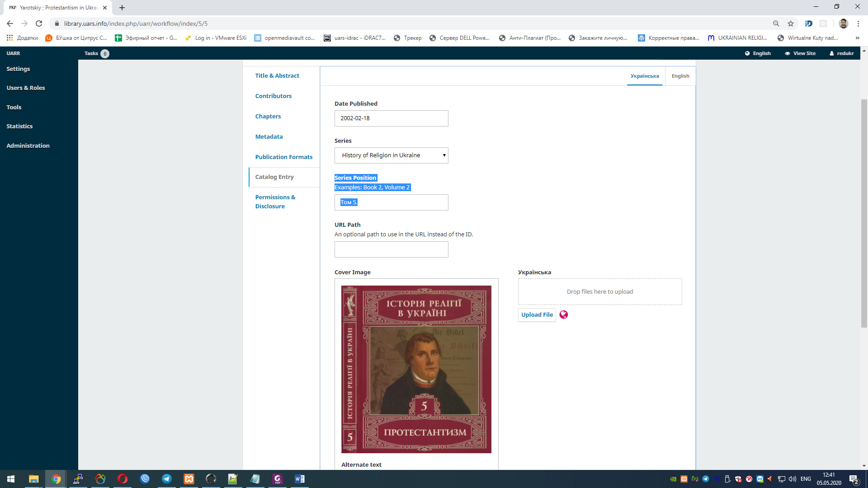Open the redukr user menu
The image size is (868, 488).
[x=842, y=53]
